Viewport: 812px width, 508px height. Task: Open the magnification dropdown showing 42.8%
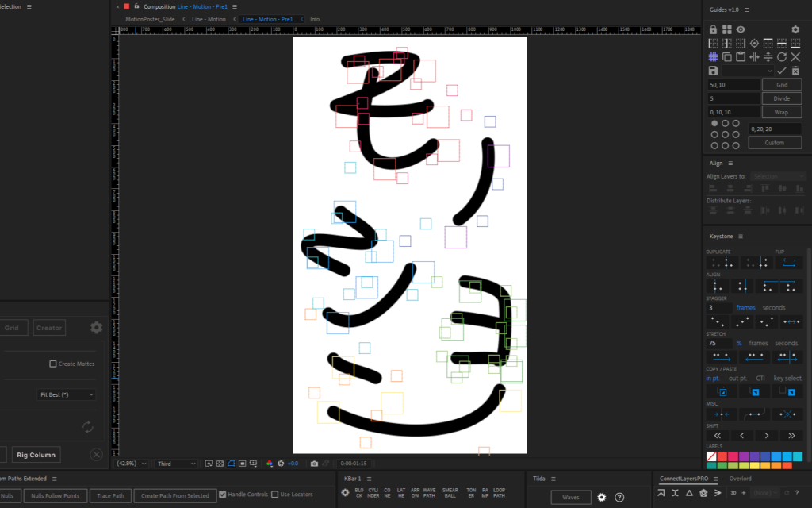(132, 464)
